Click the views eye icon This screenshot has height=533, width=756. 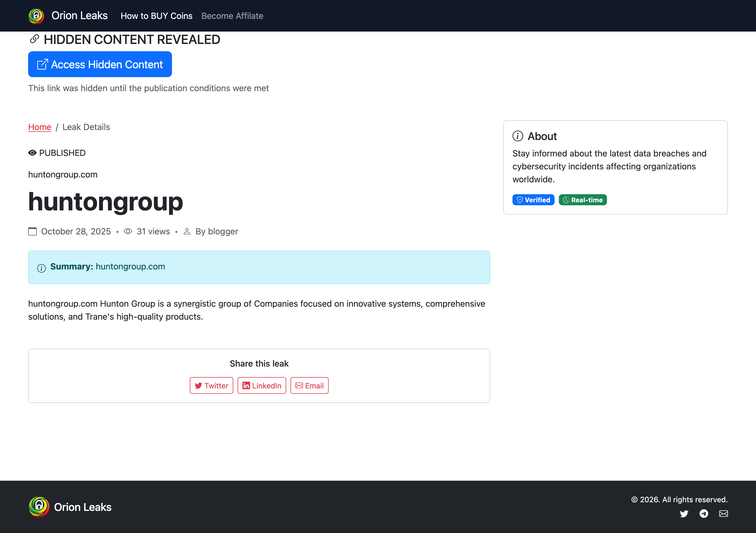pos(128,231)
